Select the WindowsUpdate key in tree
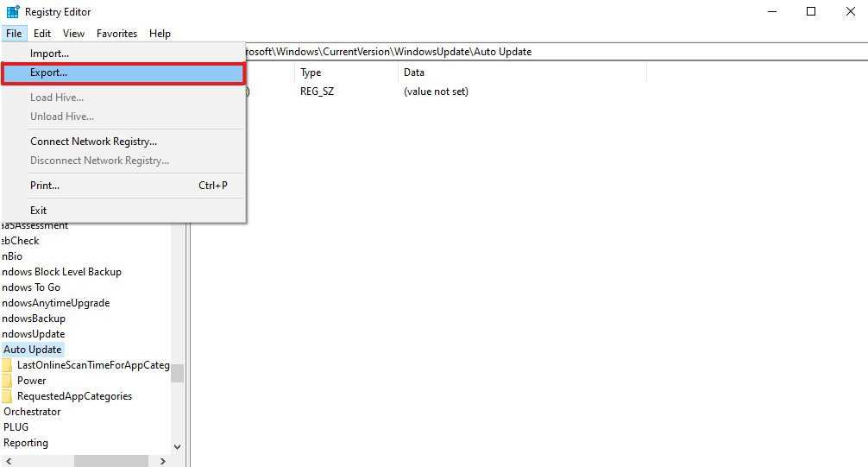 tap(33, 334)
